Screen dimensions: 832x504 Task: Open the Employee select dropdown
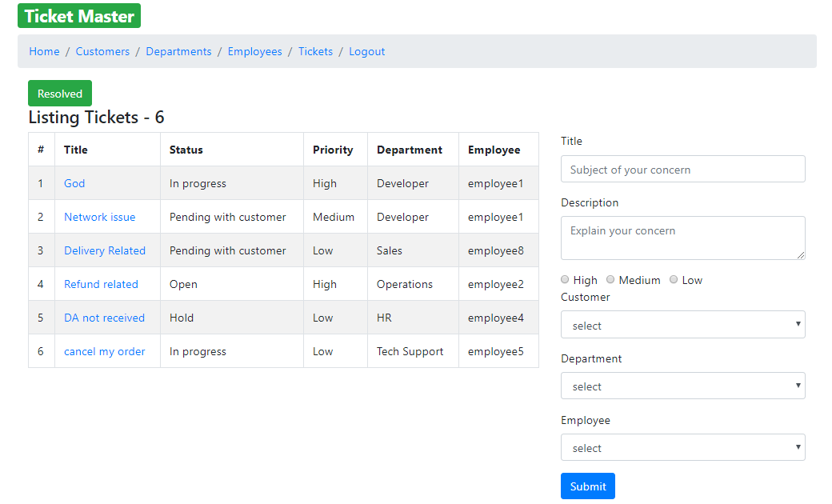coord(682,447)
